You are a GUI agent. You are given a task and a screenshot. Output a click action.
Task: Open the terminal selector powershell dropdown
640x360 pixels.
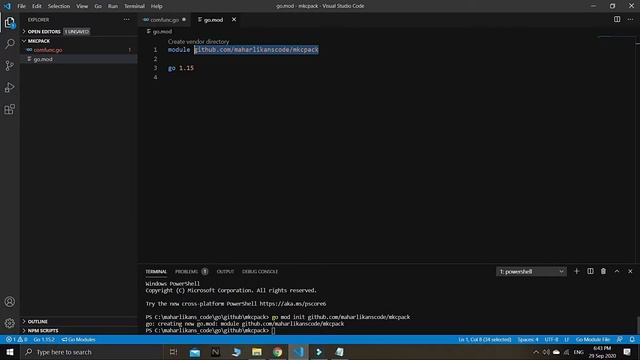[531, 271]
